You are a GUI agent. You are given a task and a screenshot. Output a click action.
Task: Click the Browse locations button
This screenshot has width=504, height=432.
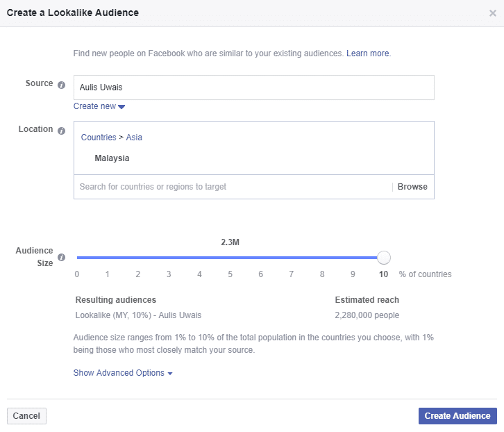point(412,187)
